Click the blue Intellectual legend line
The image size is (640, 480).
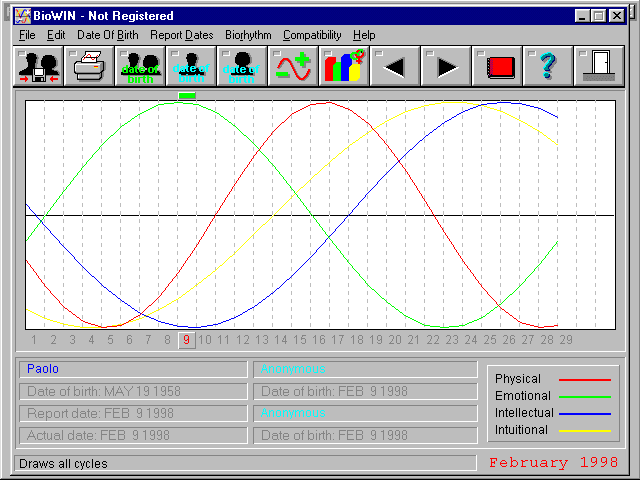584,413
